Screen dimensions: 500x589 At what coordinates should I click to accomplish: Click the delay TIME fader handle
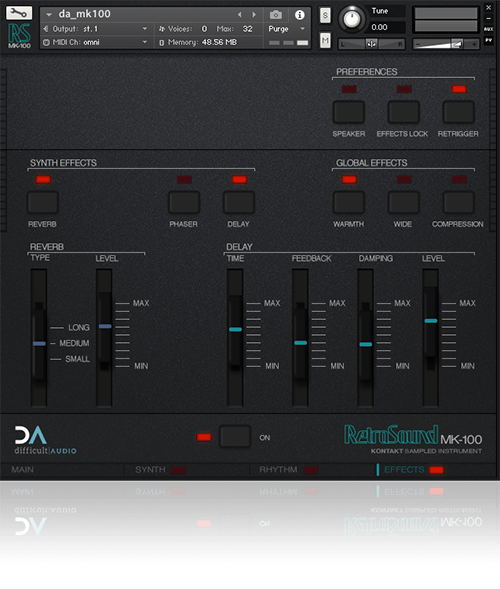pyautogui.click(x=236, y=329)
